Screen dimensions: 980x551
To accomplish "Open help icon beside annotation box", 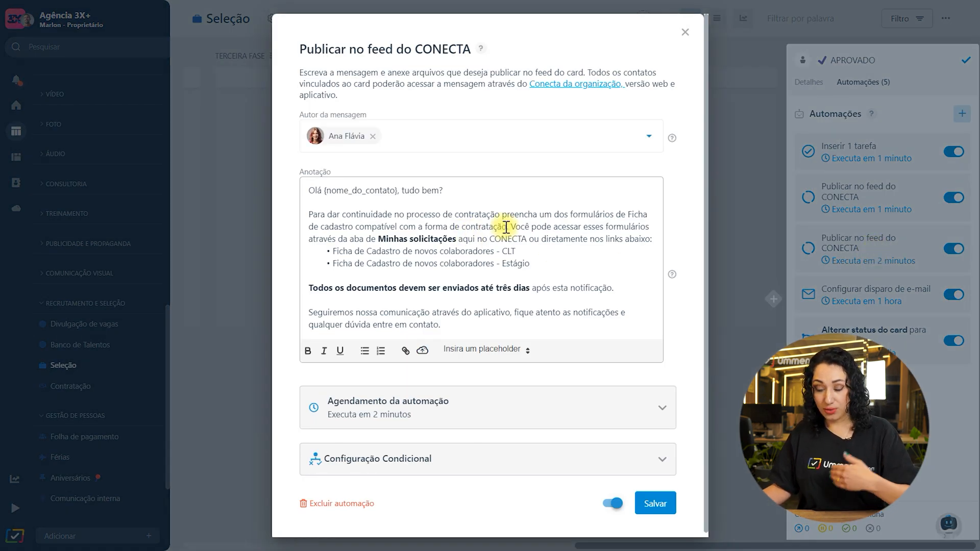I will 672,274.
